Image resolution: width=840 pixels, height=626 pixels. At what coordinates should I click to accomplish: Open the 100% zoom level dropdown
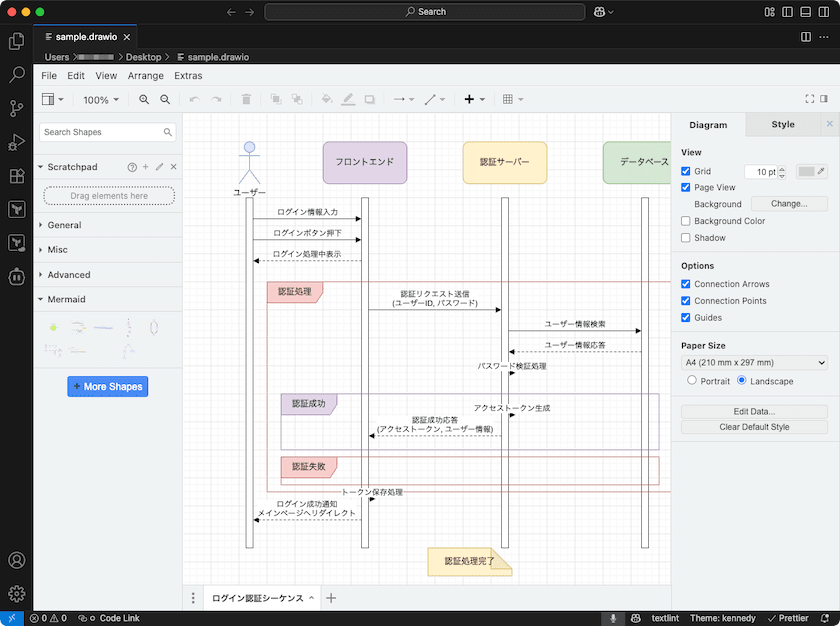click(101, 100)
